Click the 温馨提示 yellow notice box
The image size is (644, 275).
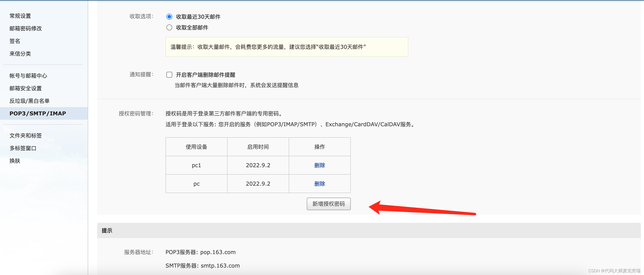pos(287,47)
